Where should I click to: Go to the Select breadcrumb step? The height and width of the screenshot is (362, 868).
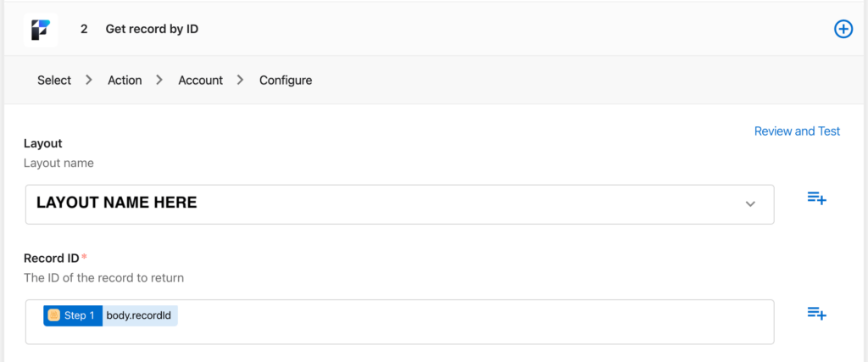click(x=54, y=81)
